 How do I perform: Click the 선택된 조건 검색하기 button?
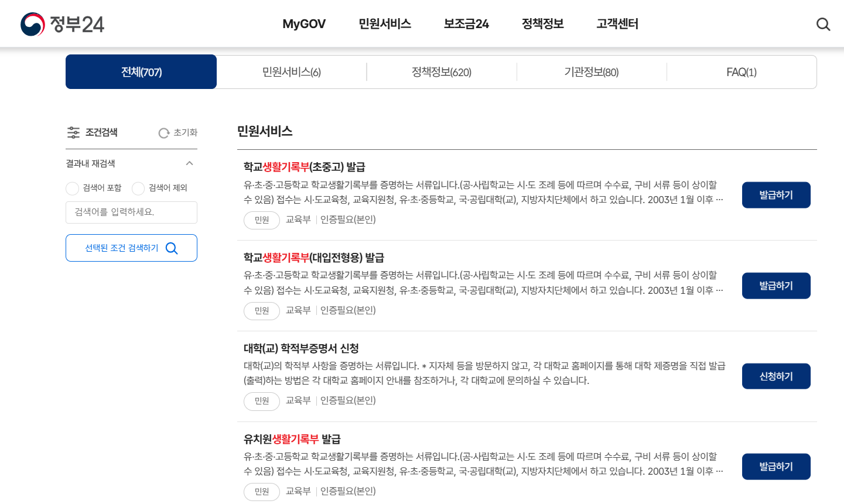pyautogui.click(x=131, y=248)
